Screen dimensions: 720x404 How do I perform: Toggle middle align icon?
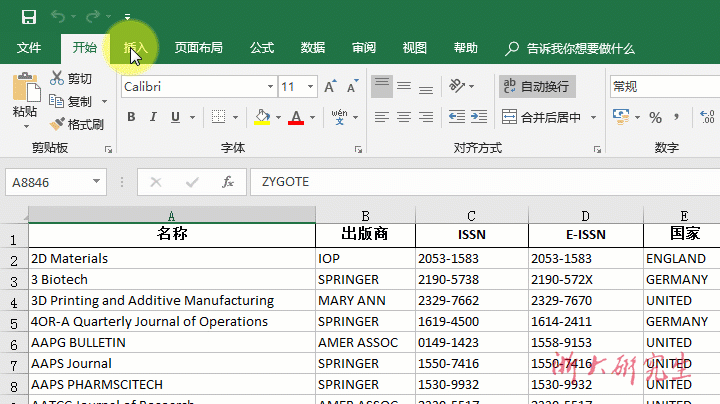(404, 86)
